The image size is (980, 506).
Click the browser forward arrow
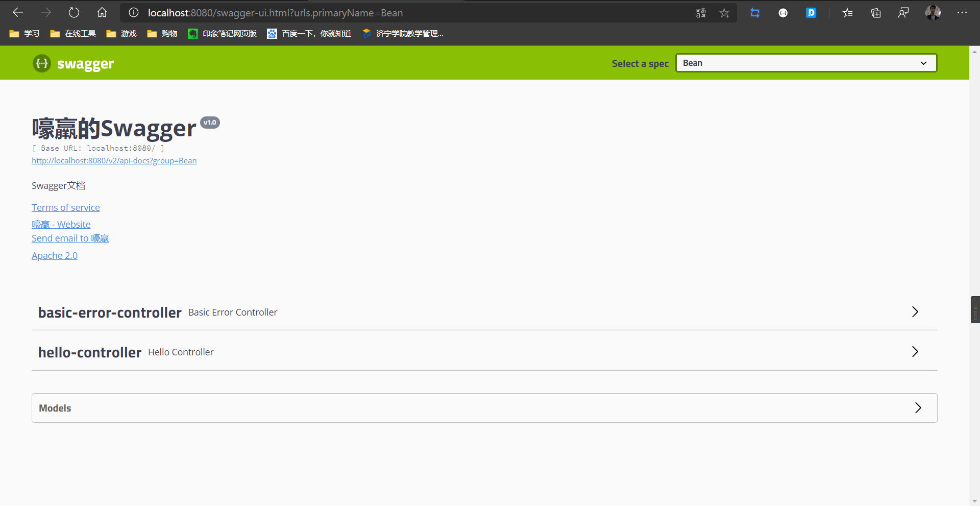click(x=46, y=12)
